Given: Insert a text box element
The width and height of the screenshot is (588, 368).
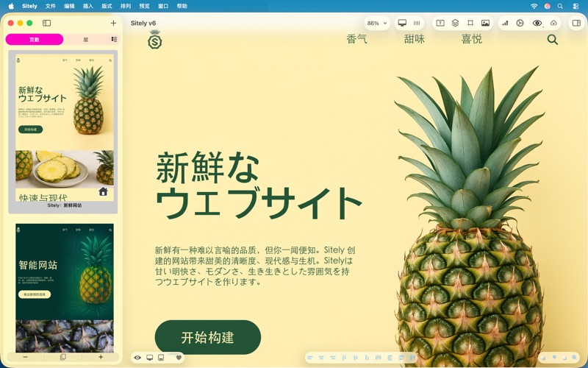Looking at the screenshot, I should coord(440,24).
